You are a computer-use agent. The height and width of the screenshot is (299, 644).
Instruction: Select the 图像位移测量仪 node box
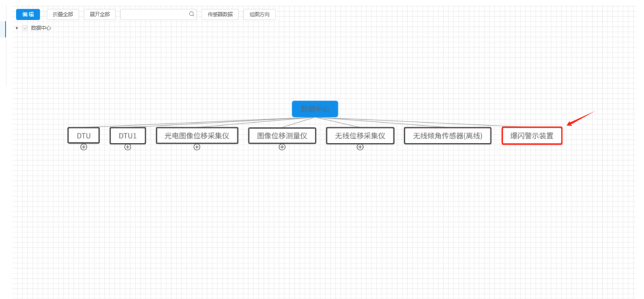282,136
